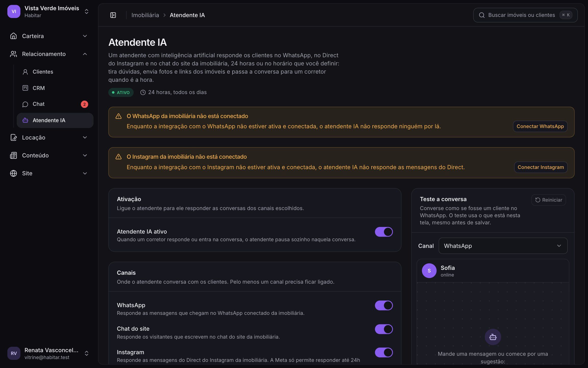Click the Clientes person icon
588x368 pixels.
click(25, 72)
